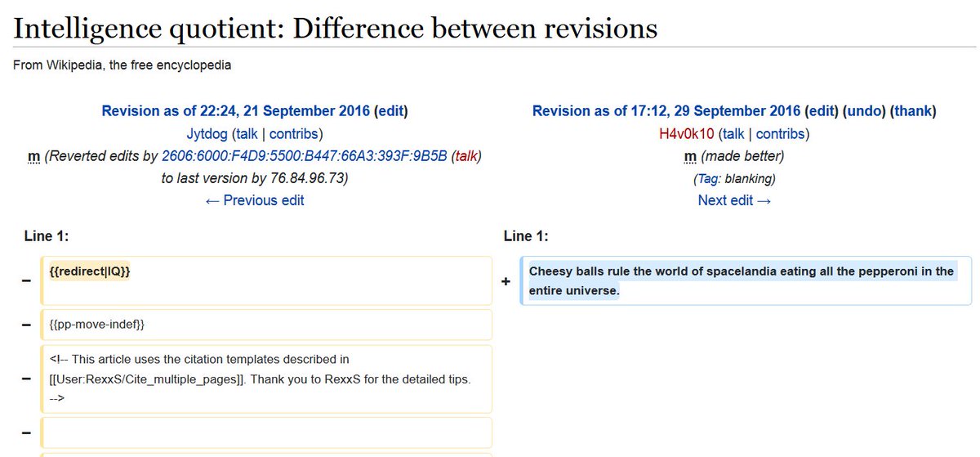980x457 pixels.
Task: Click the minus marker beside {{pp-move-indef}}
Action: (x=26, y=325)
